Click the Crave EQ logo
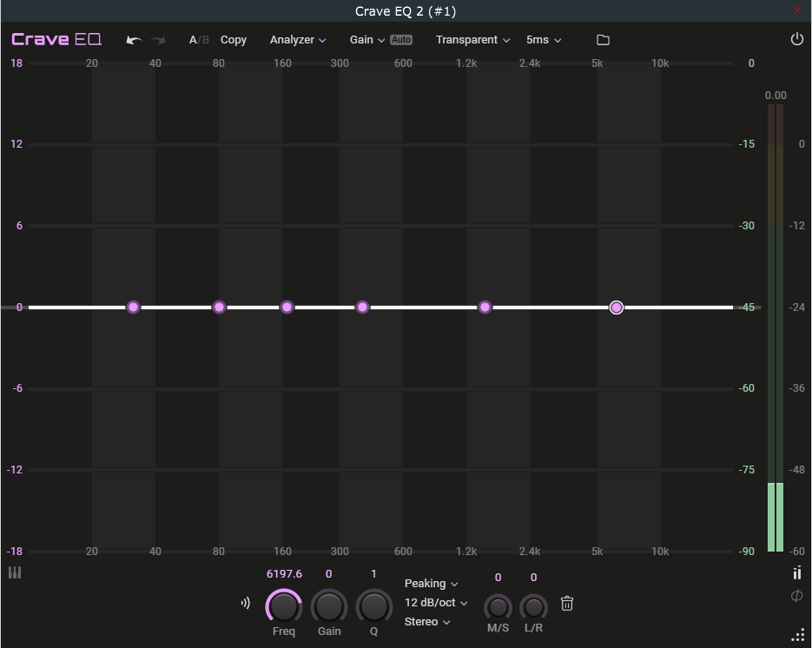Viewport: 812px width, 648px height. [x=56, y=39]
